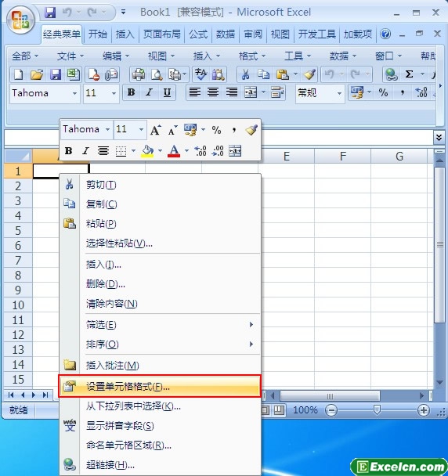The width and height of the screenshot is (448, 476).
Task: Click column header F
Action: coord(342,157)
